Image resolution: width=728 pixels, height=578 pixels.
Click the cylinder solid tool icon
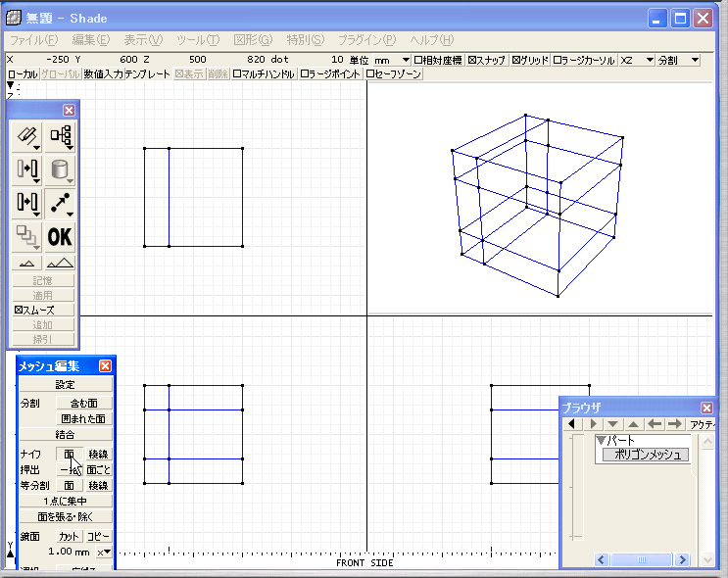60,169
